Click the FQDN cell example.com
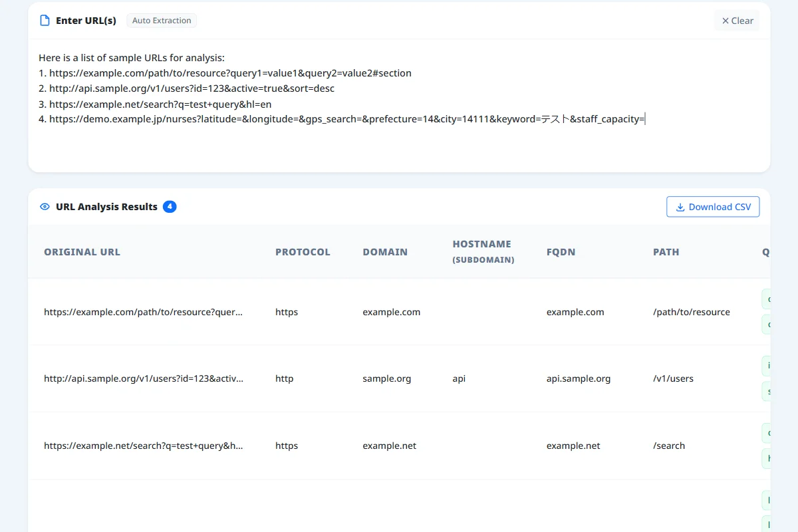The height and width of the screenshot is (532, 798). click(575, 312)
